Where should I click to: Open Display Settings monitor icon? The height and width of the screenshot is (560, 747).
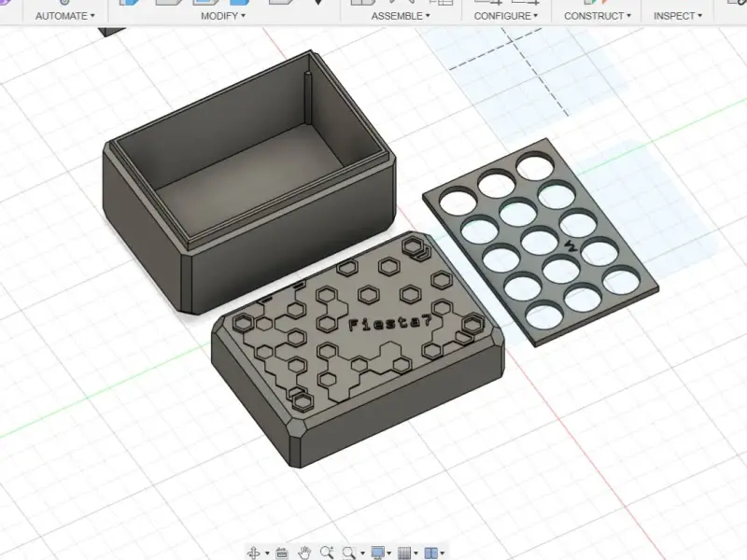click(378, 553)
